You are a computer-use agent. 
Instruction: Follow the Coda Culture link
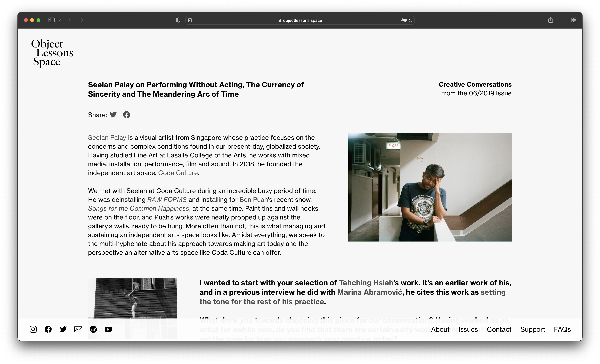[178, 173]
